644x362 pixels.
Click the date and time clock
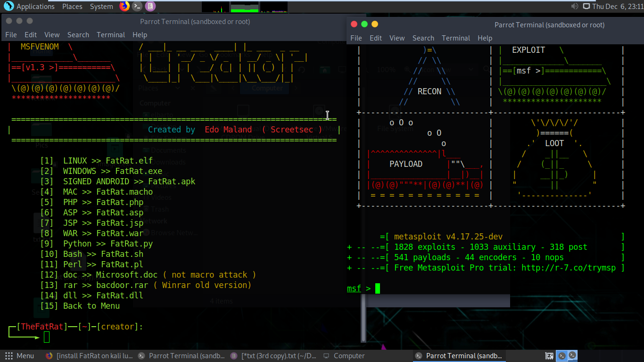pyautogui.click(x=617, y=7)
